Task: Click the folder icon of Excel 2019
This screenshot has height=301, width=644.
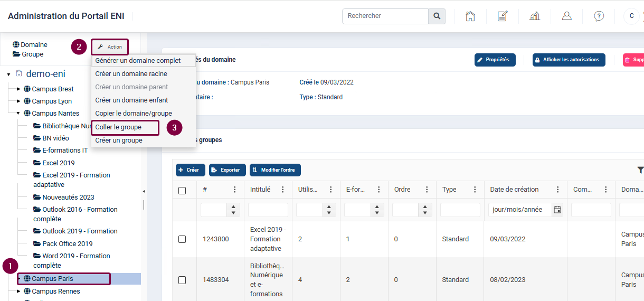Action: point(37,163)
